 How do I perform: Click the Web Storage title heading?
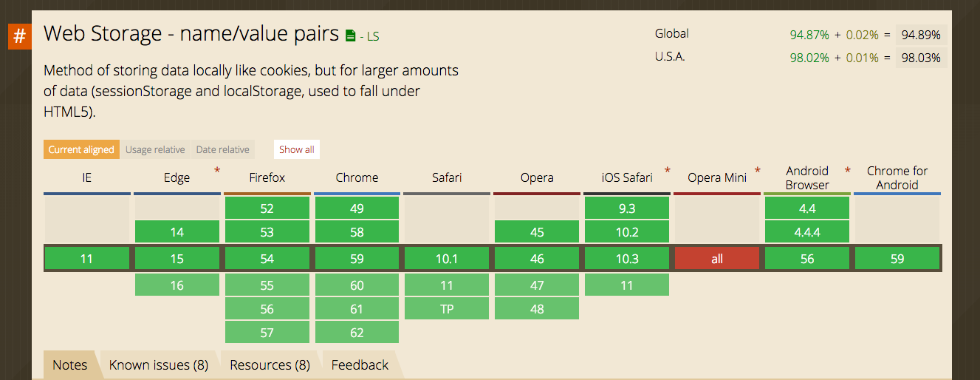coord(191,34)
